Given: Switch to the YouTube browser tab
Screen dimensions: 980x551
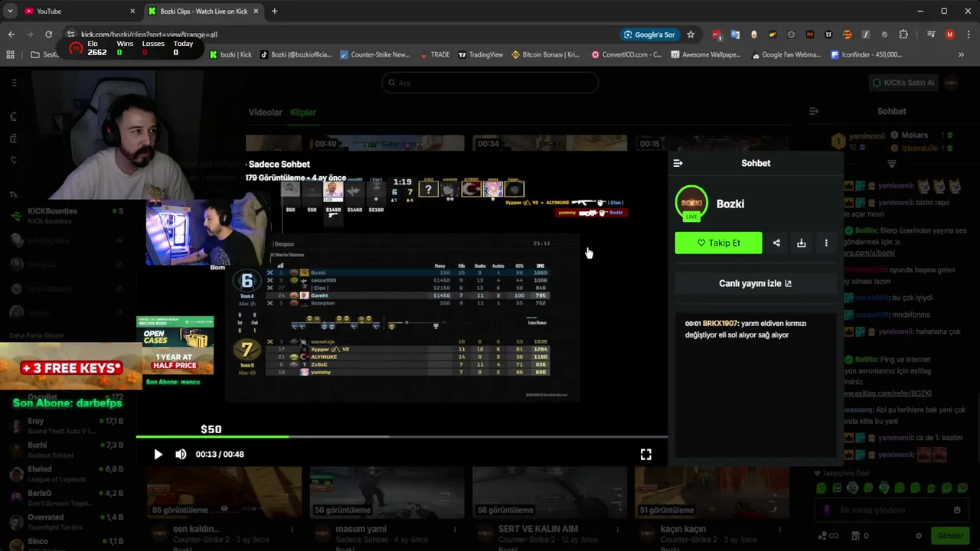Looking at the screenshot, I should pyautogui.click(x=80, y=11).
